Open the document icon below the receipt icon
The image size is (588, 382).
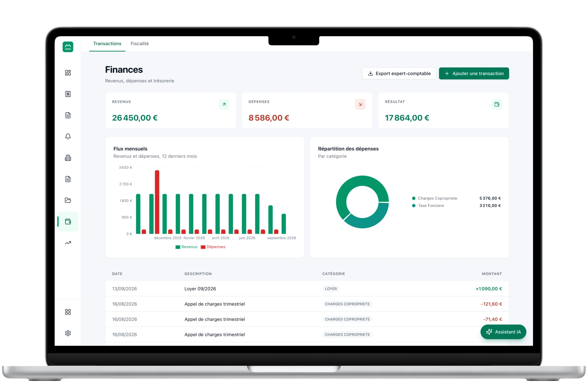68,115
